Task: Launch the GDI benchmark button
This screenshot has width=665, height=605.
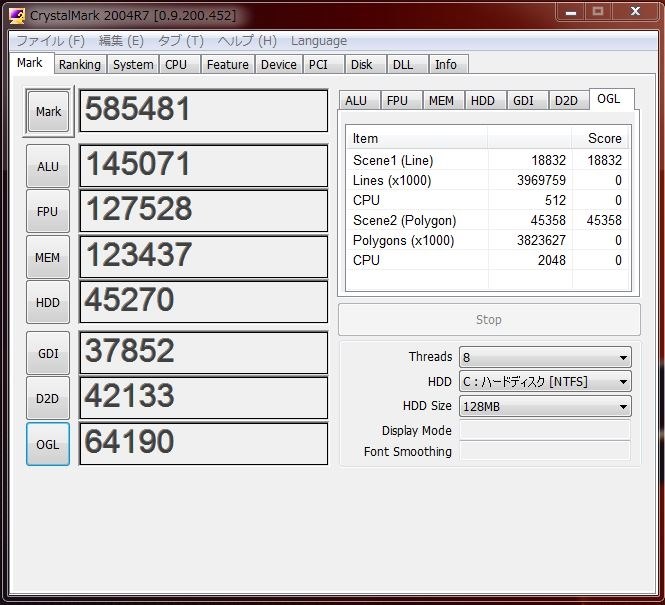Action: click(x=48, y=353)
